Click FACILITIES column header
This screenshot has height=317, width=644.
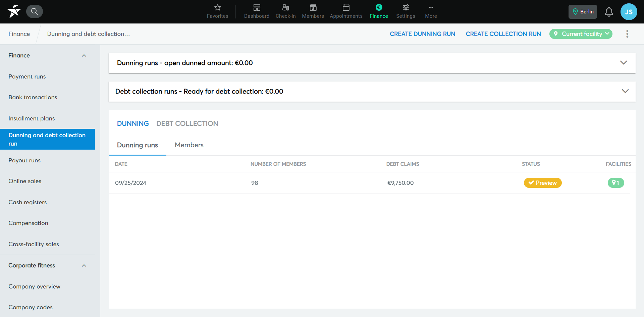click(x=618, y=164)
